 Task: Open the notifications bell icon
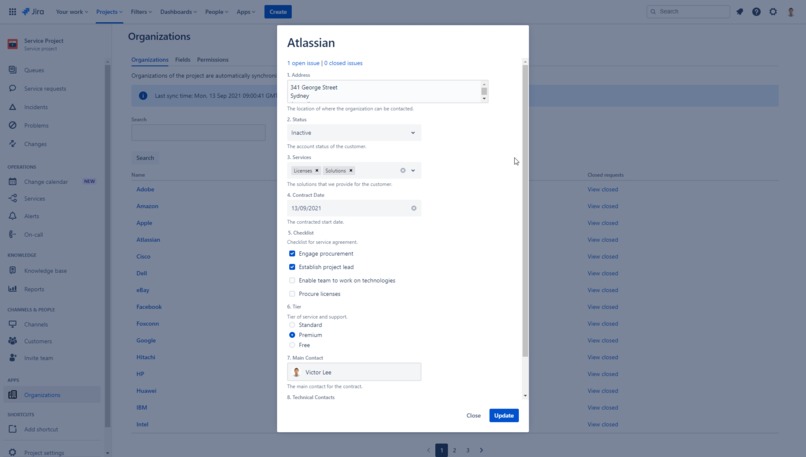(740, 11)
